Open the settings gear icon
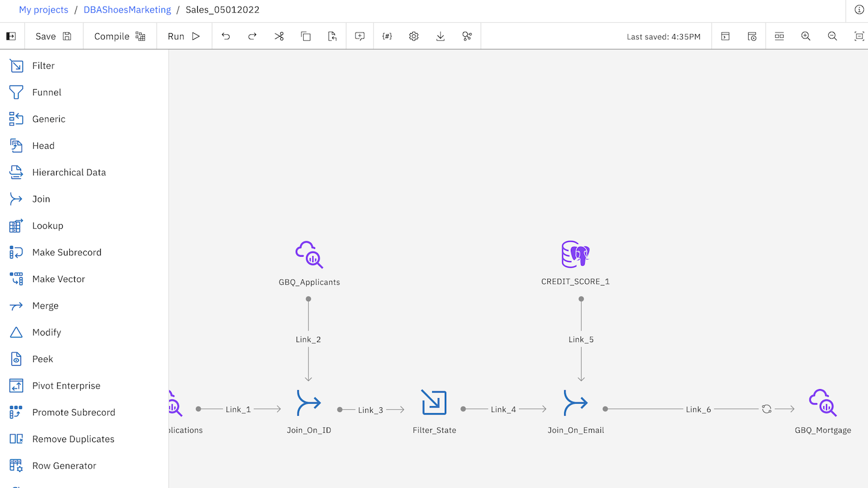The height and width of the screenshot is (488, 868). [414, 36]
